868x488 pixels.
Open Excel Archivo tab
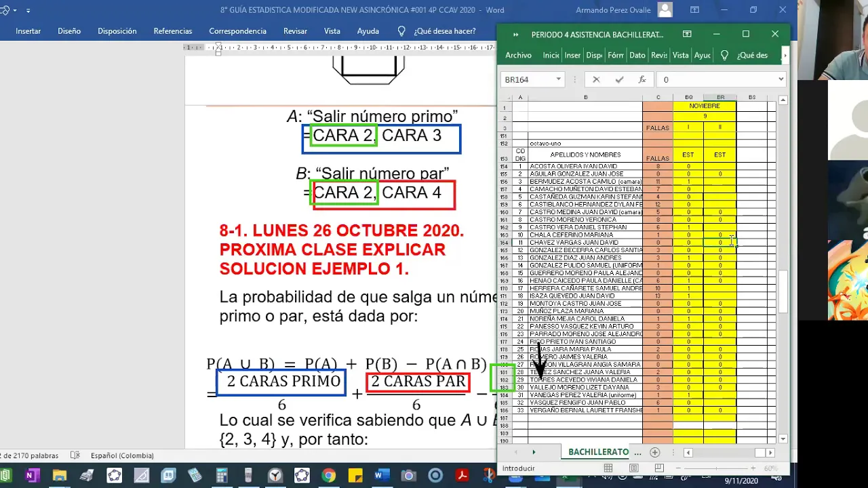518,56
